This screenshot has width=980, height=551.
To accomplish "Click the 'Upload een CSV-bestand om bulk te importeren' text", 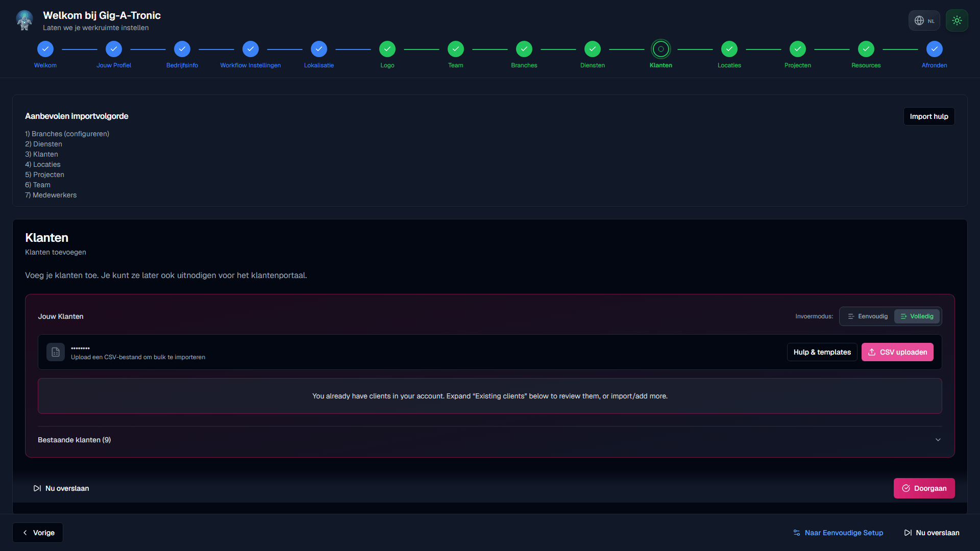I will pyautogui.click(x=138, y=357).
